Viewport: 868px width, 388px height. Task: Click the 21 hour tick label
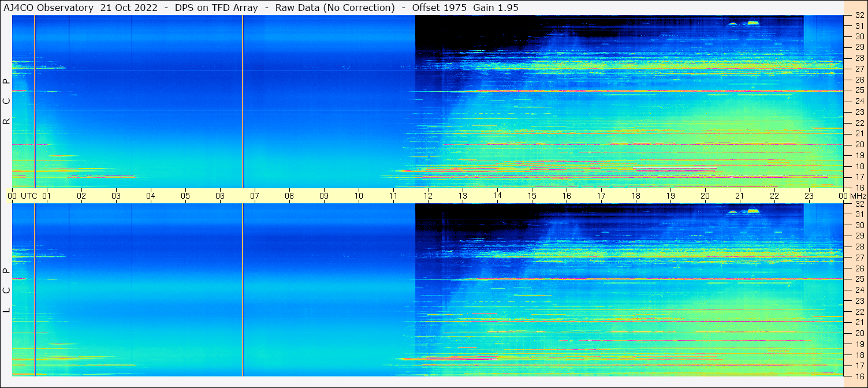pyautogui.click(x=740, y=196)
